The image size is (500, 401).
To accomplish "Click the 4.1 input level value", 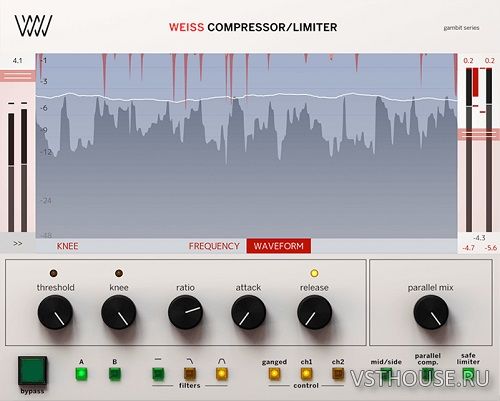I will [x=17, y=61].
